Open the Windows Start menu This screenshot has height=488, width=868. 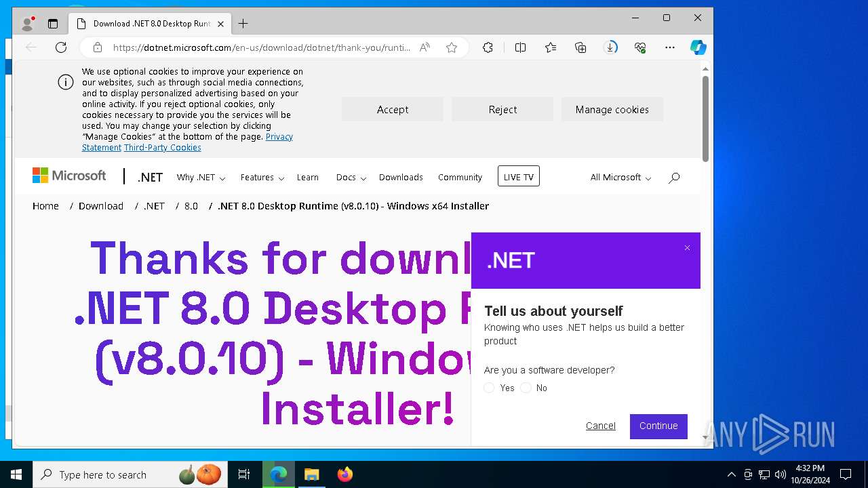16,474
